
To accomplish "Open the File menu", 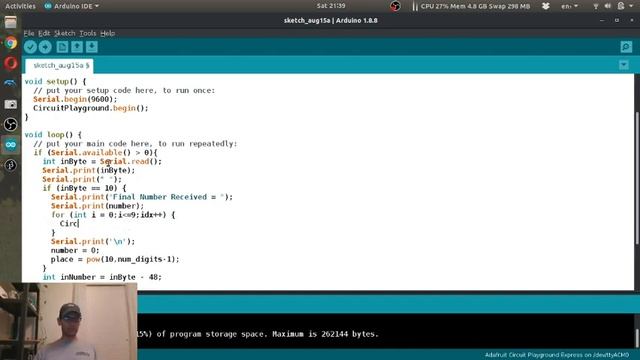I will click(29, 33).
